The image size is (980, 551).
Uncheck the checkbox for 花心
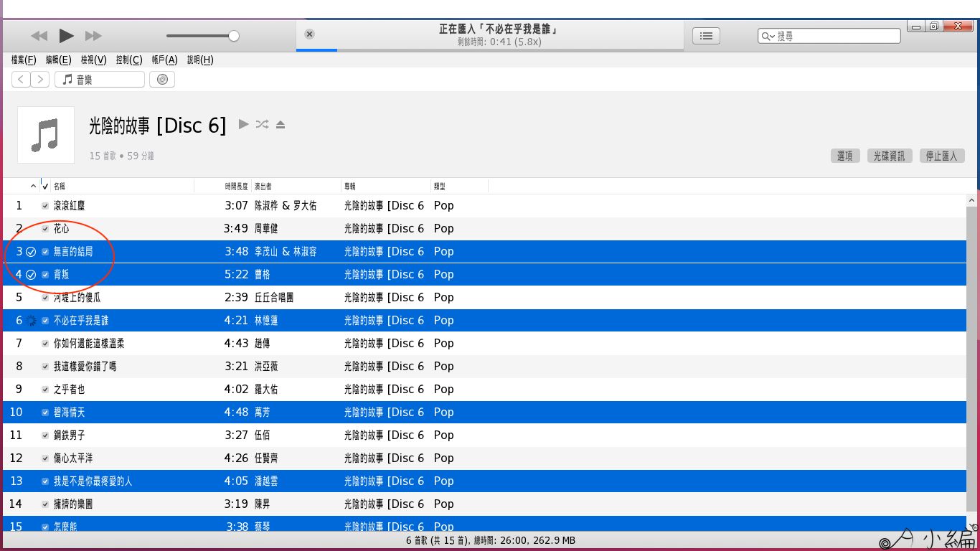(45, 229)
